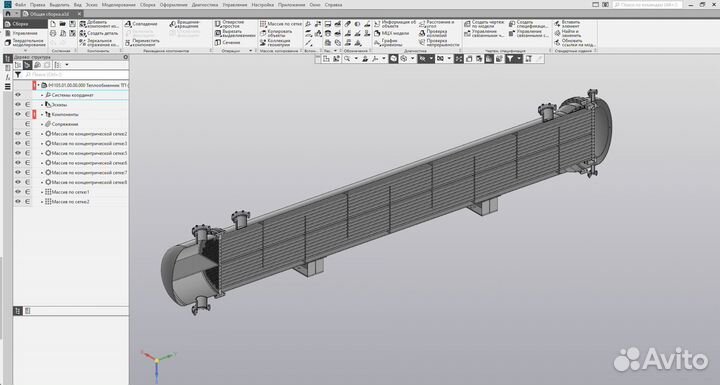Click Расстояние и угол tool
This screenshot has height=385, width=720.
(436, 24)
